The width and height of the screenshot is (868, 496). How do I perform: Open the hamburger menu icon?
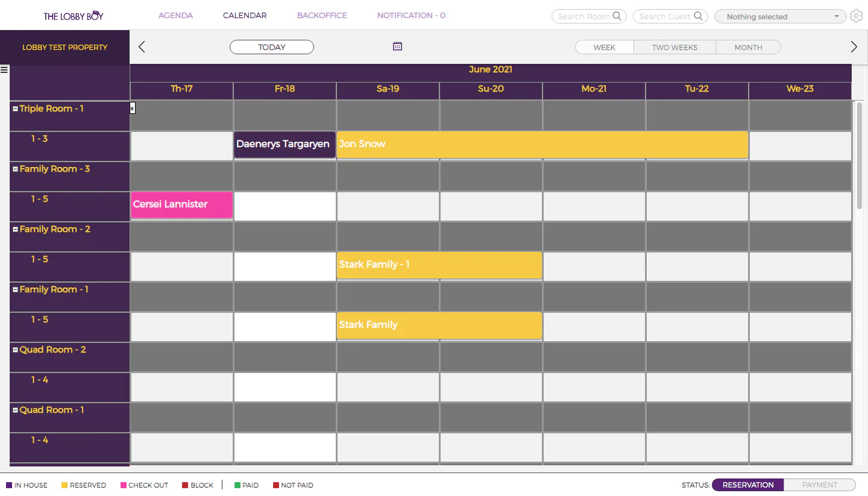[x=4, y=70]
